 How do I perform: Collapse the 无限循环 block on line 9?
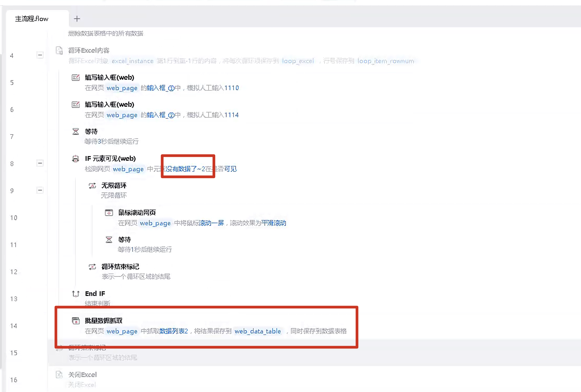(40, 190)
